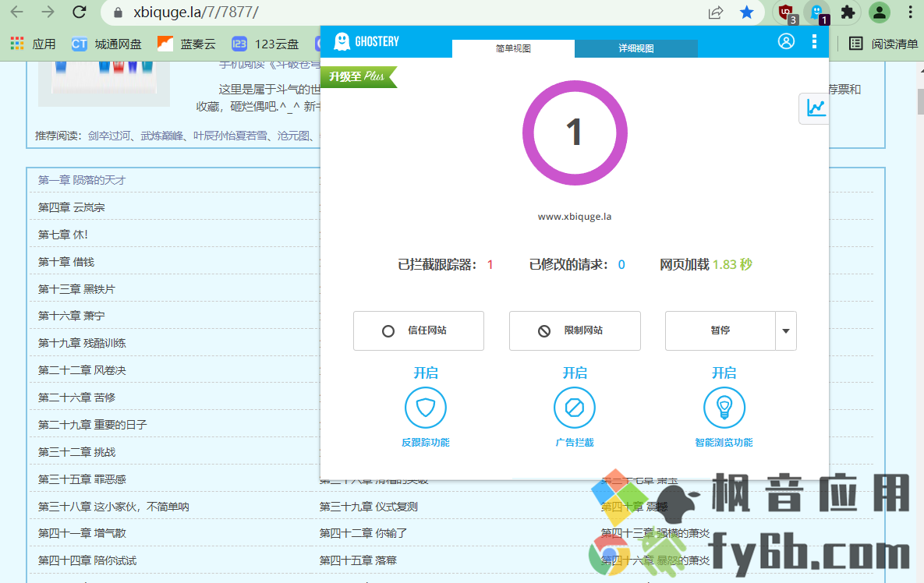Click the Ghostery extension icon in the toolbar
924x583 pixels.
pos(818,13)
